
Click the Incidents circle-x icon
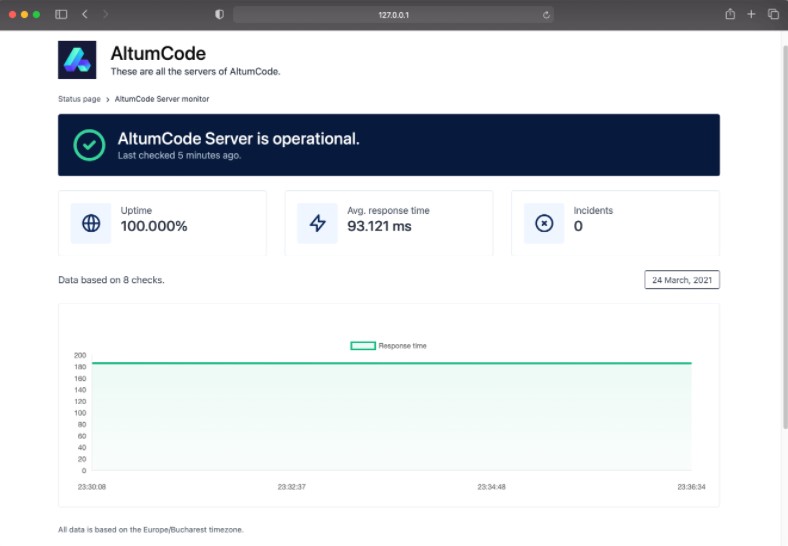pos(544,223)
